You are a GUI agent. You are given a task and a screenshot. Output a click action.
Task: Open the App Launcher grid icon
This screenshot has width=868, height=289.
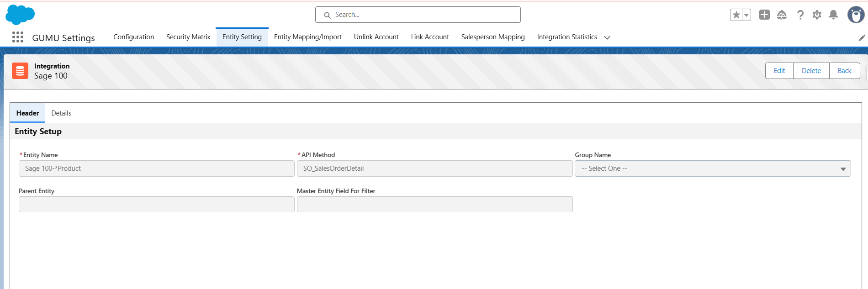coord(18,37)
